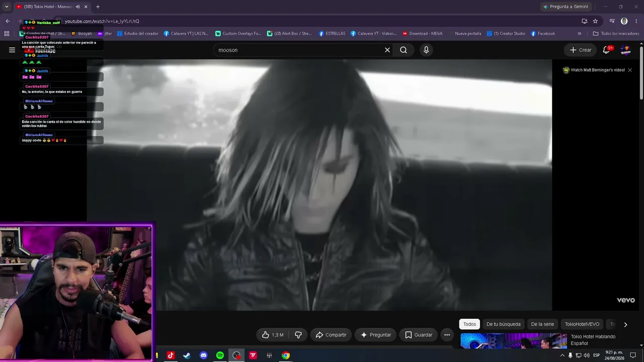Bookmark this page with star icon
This screenshot has height=362, width=644.
click(x=595, y=21)
